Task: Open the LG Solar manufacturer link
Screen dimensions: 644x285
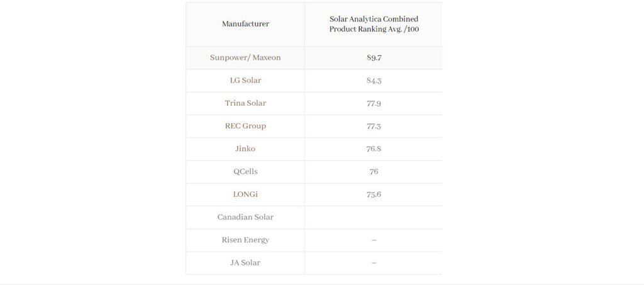Action: pos(245,80)
